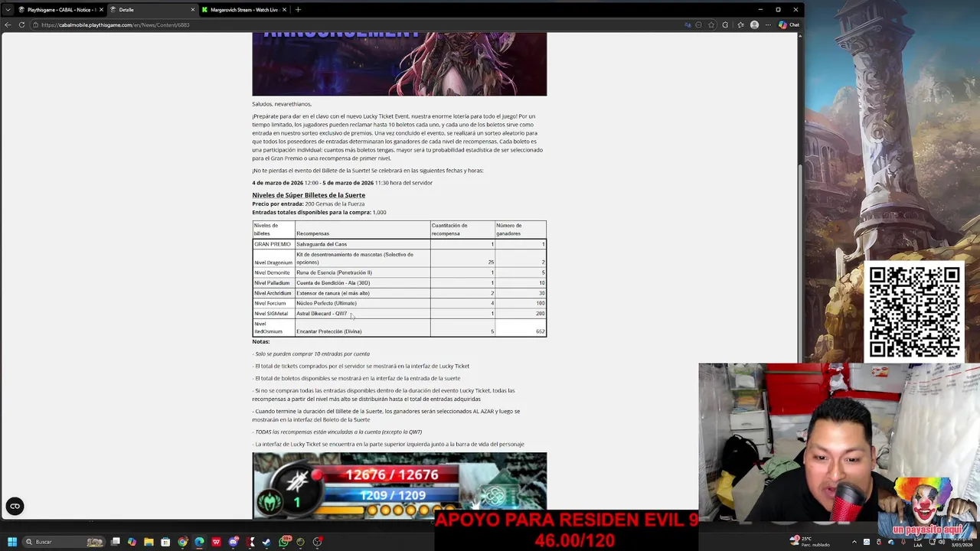
Task: Select the Extensor de ranura cell
Action: tap(362, 293)
